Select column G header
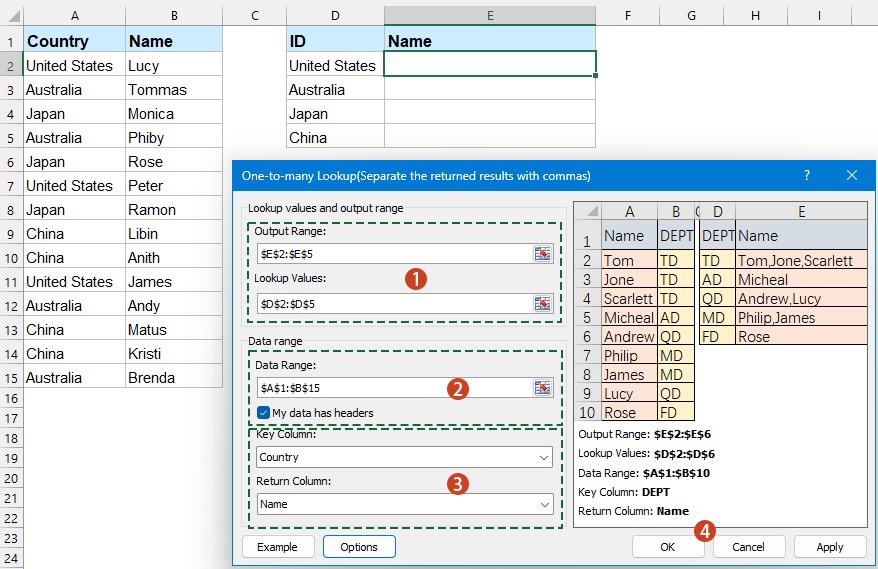The height and width of the screenshot is (569, 878). 692,16
